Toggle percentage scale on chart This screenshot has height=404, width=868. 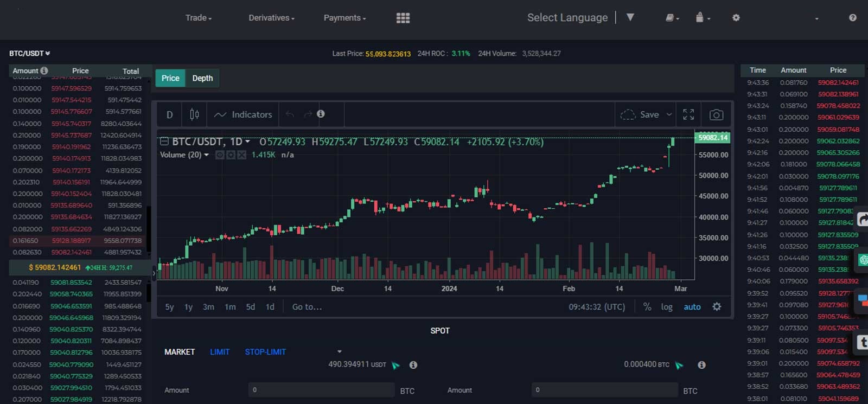[x=647, y=307]
